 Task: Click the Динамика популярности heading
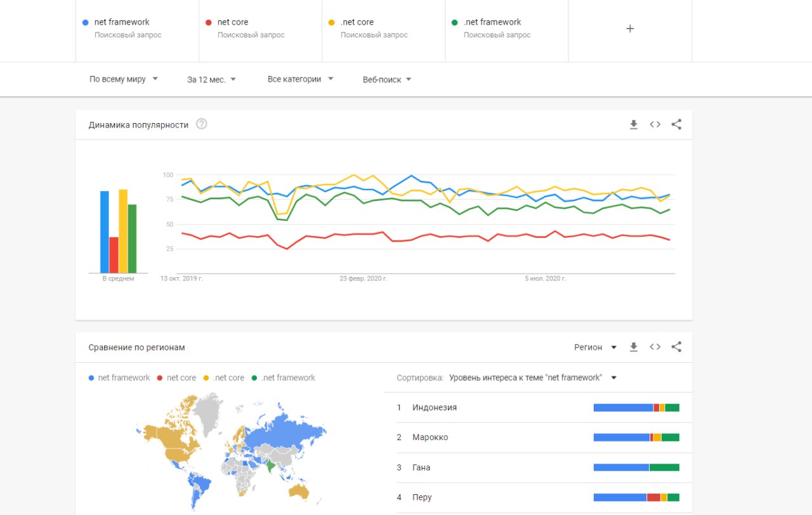138,125
